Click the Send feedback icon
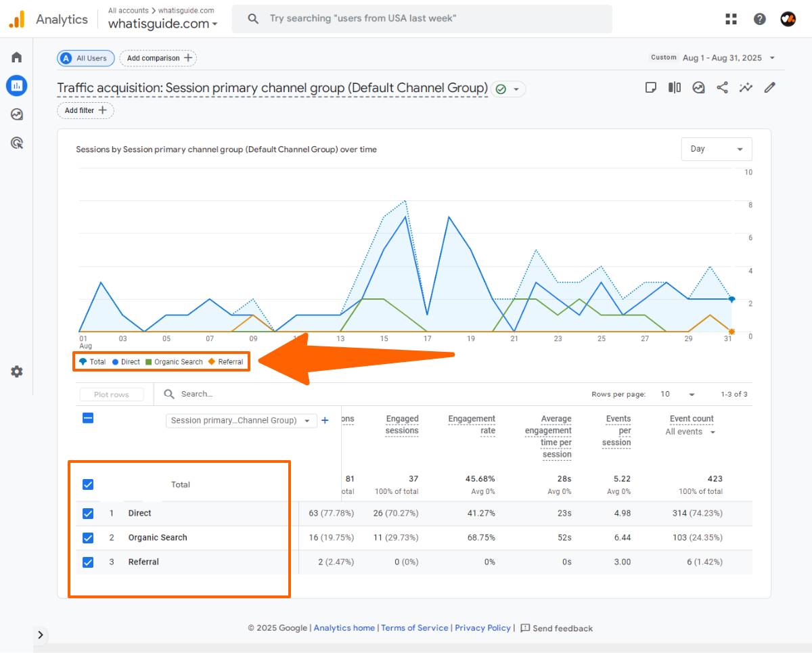 pyautogui.click(x=525, y=628)
